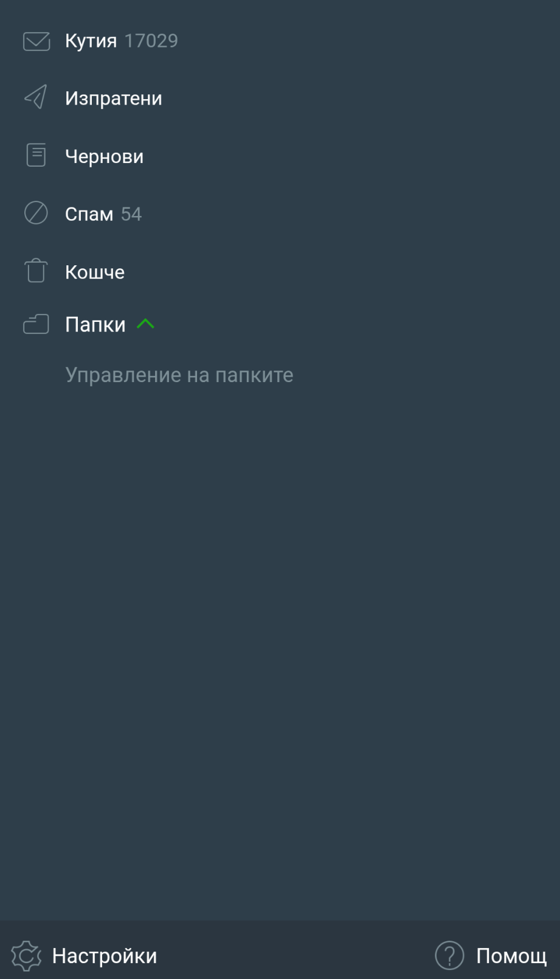Viewport: 560px width, 979px height.
Task: Click the document icon beside Чернови
Action: coord(36,155)
